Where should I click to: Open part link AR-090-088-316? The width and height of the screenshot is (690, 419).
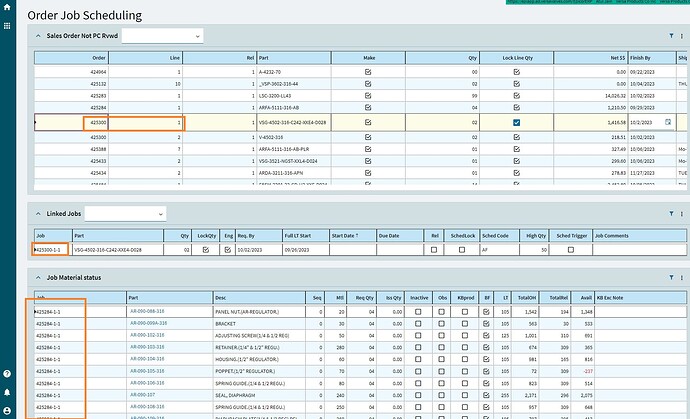147,312
